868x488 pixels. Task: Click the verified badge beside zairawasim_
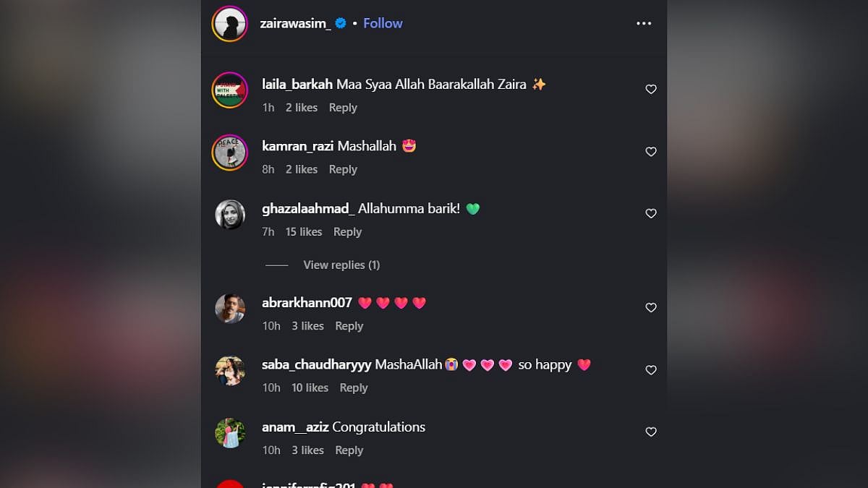click(341, 23)
